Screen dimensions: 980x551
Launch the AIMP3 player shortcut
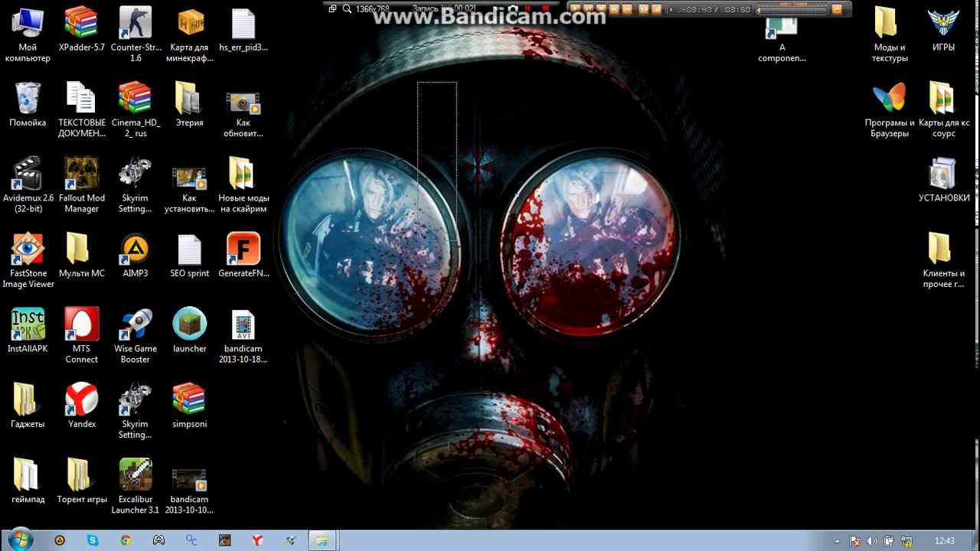[x=136, y=255]
